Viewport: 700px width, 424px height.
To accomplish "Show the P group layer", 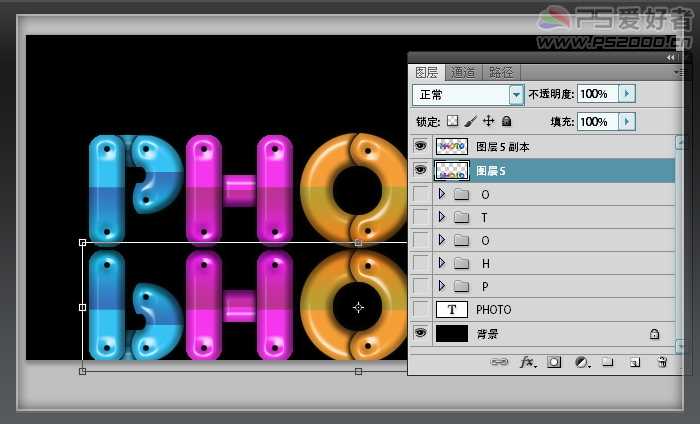I will pyautogui.click(x=420, y=286).
